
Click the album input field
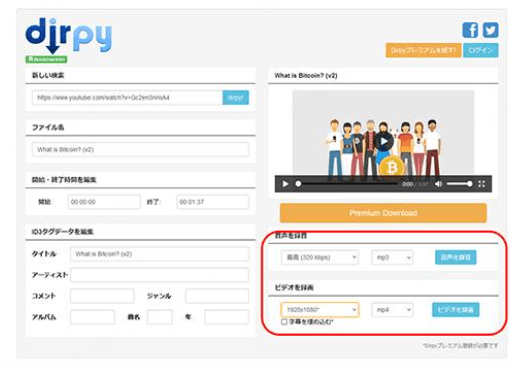tap(92, 317)
